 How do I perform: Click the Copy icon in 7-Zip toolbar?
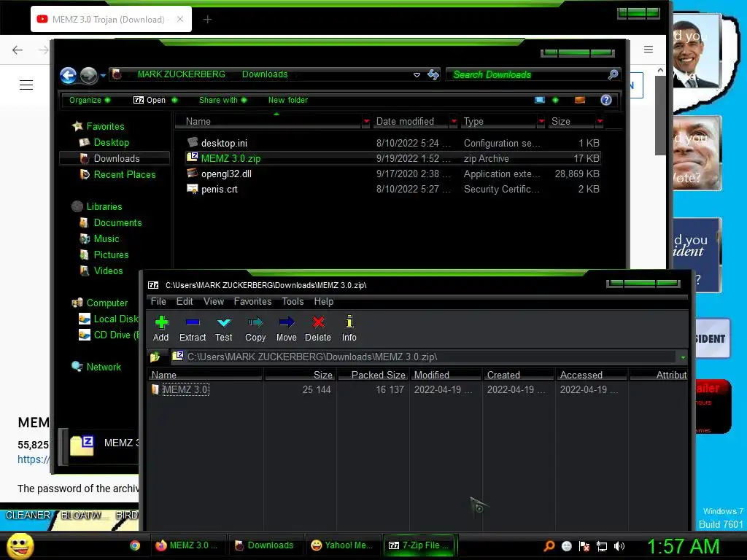tap(255, 329)
